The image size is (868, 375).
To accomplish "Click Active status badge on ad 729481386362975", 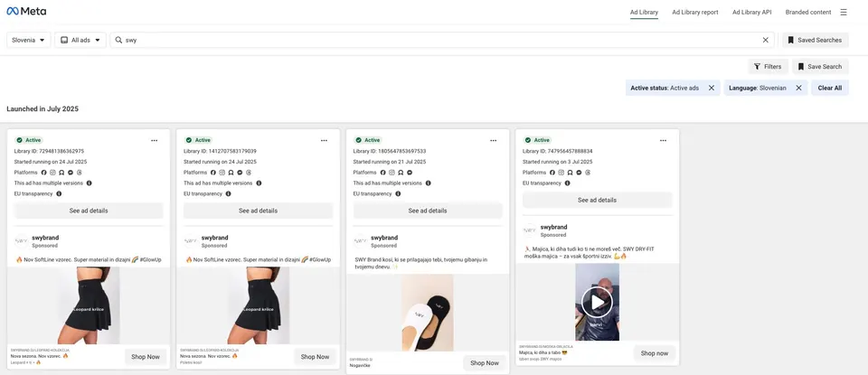I will (29, 140).
